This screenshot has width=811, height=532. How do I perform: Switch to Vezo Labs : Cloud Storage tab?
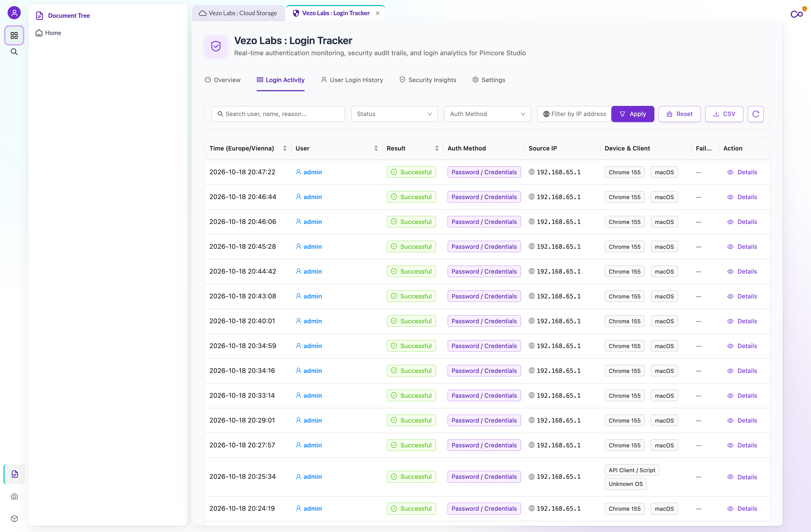click(238, 13)
